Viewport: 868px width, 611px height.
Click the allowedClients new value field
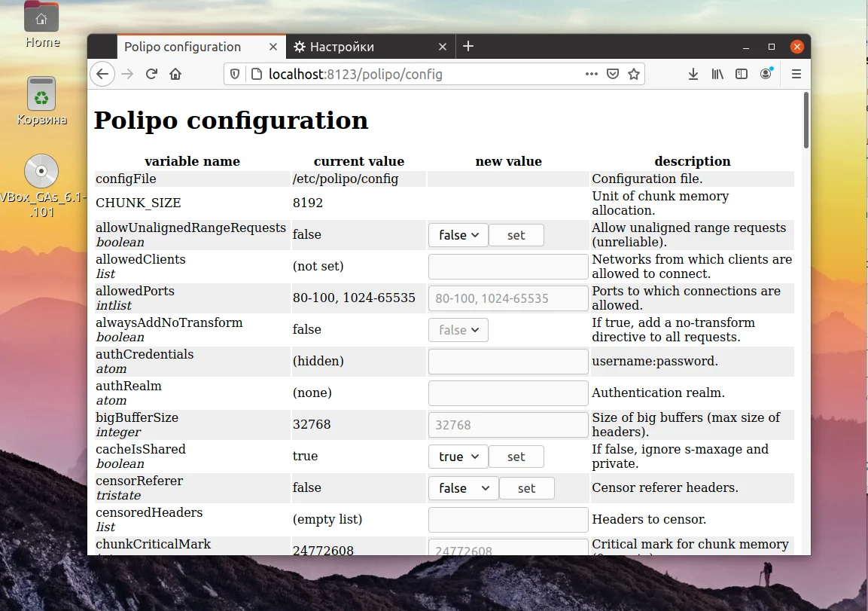(508, 267)
